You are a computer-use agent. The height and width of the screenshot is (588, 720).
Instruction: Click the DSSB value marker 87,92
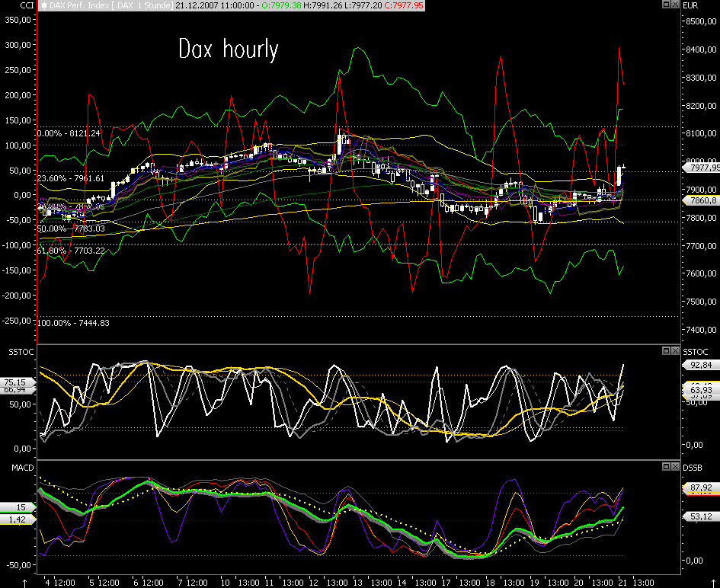pos(701,487)
